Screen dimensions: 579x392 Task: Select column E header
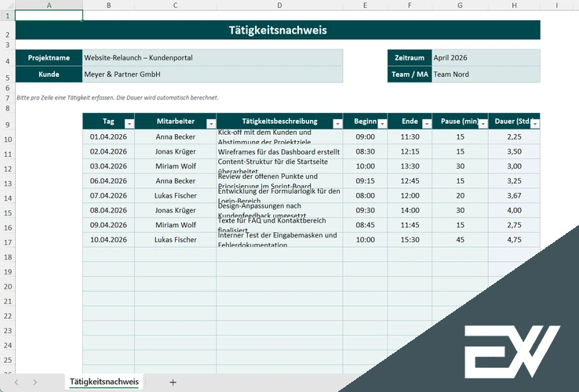(x=365, y=5)
